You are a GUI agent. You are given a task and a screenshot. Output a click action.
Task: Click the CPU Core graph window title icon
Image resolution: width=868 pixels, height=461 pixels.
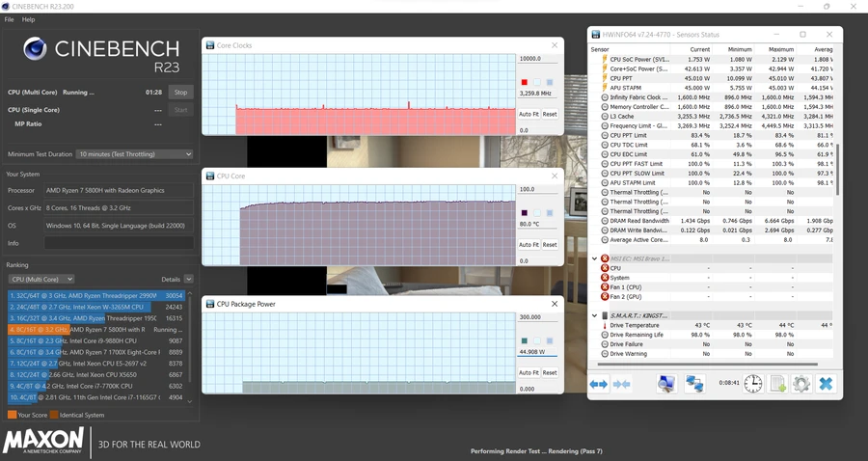(210, 176)
